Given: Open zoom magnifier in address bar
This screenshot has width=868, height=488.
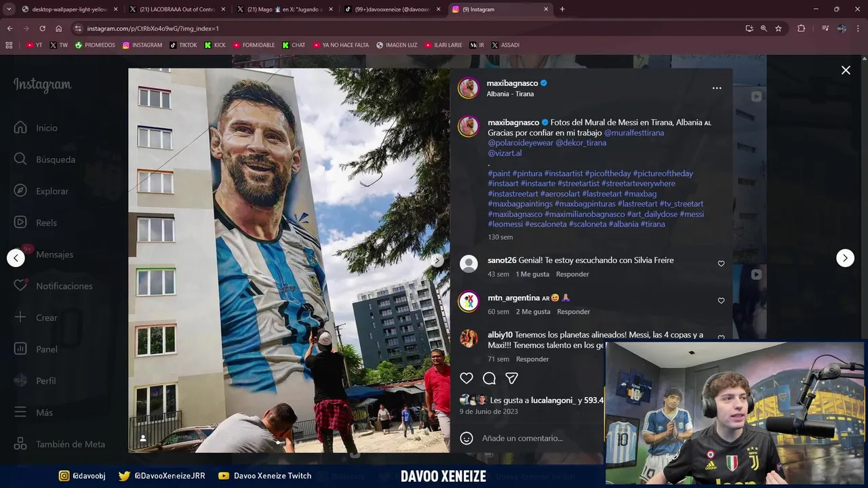Looking at the screenshot, I should click(764, 28).
